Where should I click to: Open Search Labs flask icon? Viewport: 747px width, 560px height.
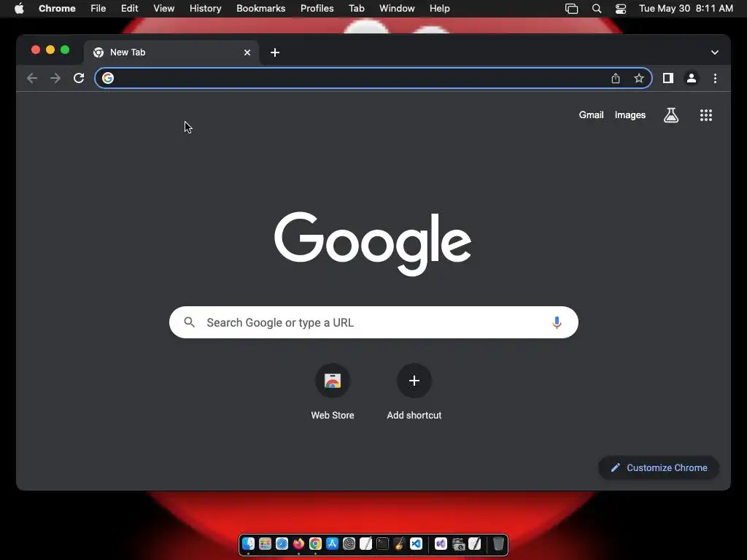tap(671, 114)
